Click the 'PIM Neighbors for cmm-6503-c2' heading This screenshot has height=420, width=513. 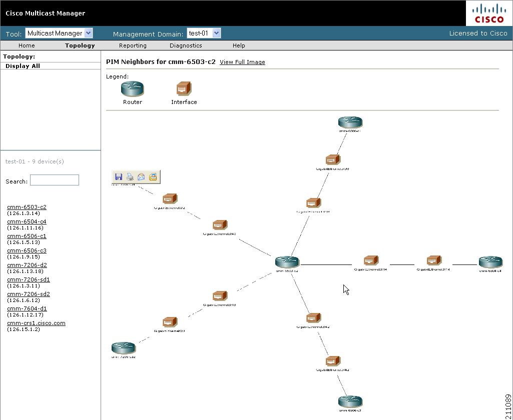click(161, 62)
